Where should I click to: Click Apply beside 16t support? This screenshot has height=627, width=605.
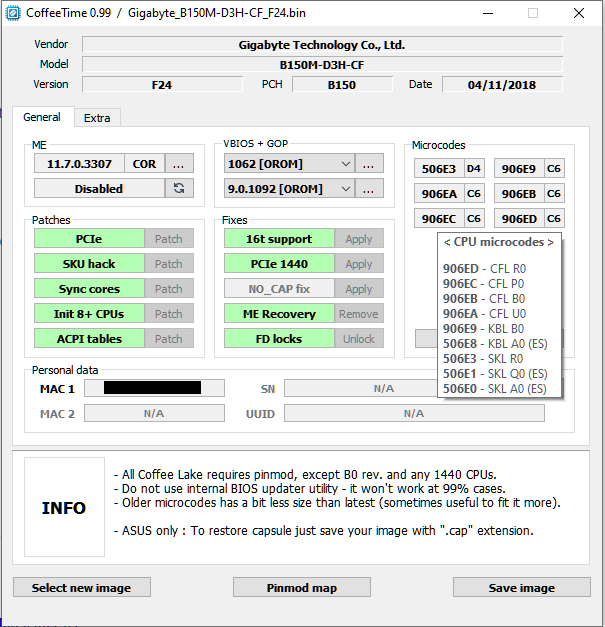pos(359,238)
